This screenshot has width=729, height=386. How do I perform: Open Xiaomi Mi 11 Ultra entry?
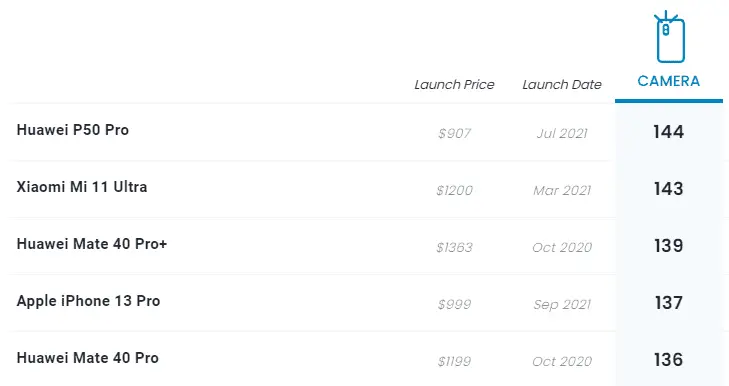82,187
